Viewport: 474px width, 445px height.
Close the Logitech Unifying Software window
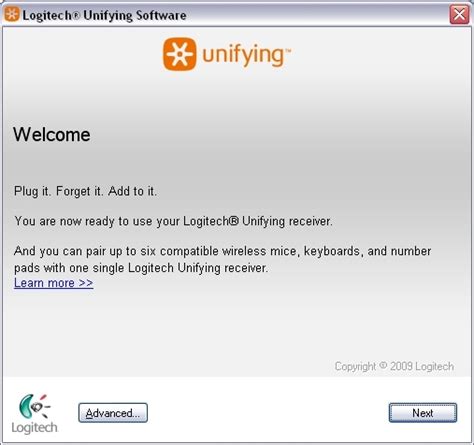[459, 15]
